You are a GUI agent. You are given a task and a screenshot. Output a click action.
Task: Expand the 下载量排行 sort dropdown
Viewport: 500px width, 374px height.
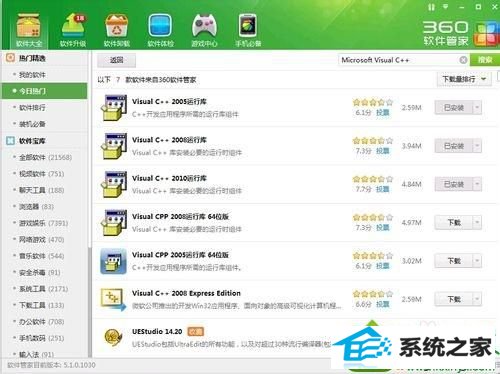click(x=464, y=79)
